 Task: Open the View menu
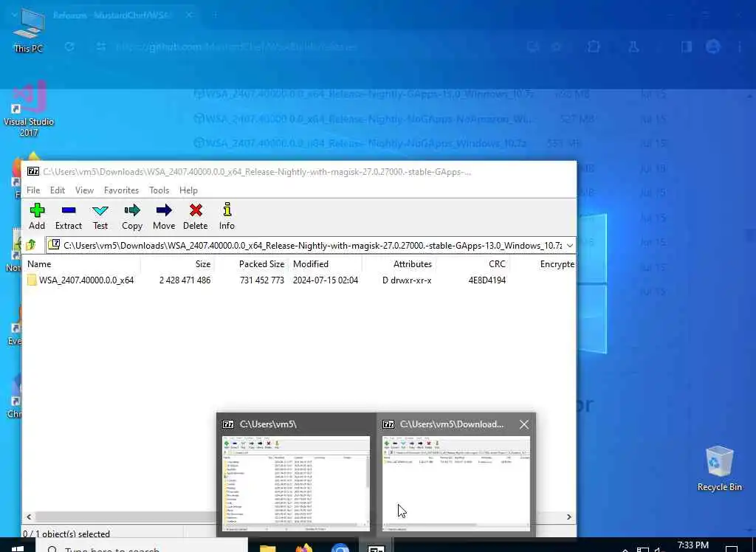click(x=84, y=190)
